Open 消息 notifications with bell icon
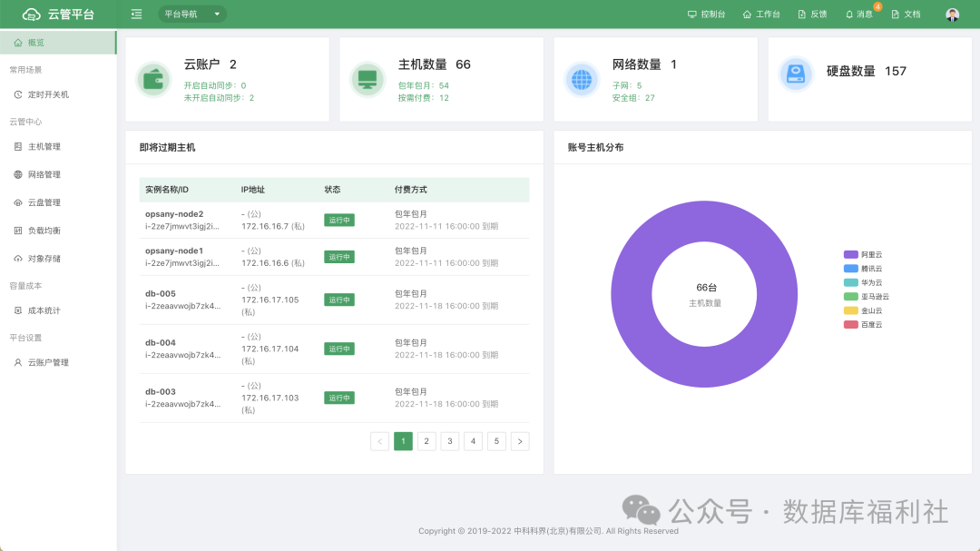This screenshot has height=551, width=980. point(859,14)
